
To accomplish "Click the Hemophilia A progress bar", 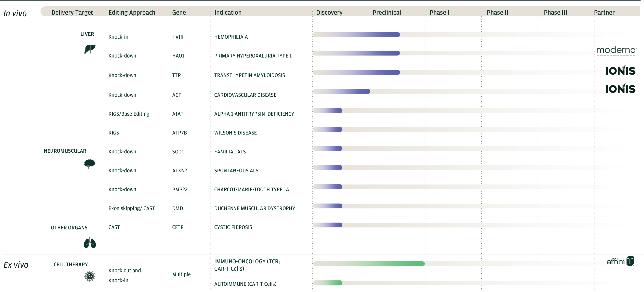I will (356, 35).
